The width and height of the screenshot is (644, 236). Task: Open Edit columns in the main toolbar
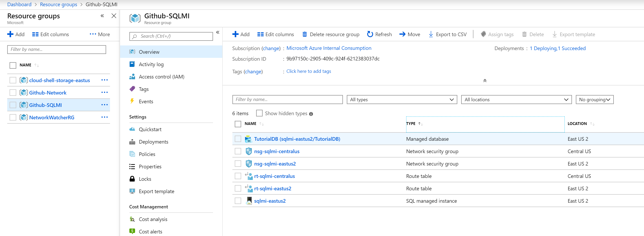click(276, 34)
